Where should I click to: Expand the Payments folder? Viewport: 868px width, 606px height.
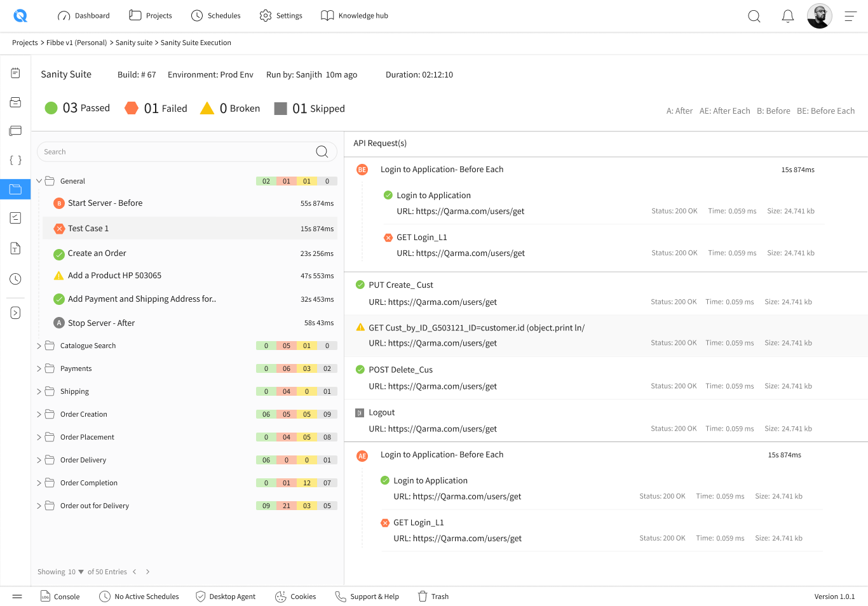39,369
